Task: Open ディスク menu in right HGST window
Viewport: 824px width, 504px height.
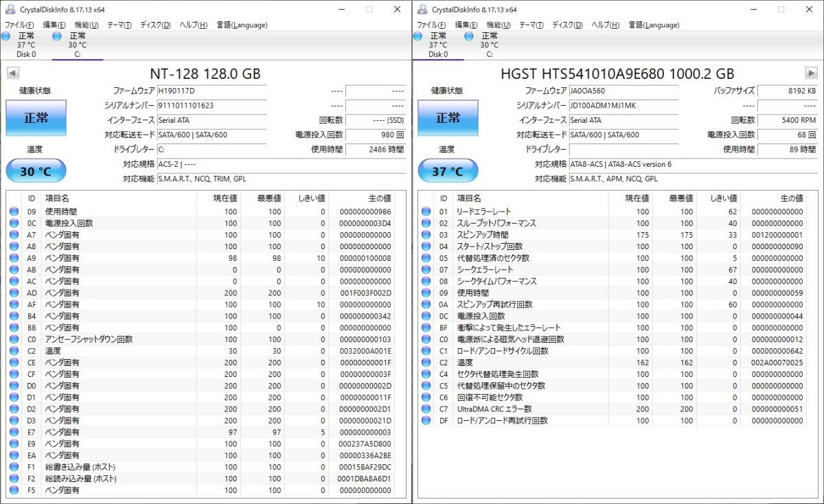Action: [567, 25]
